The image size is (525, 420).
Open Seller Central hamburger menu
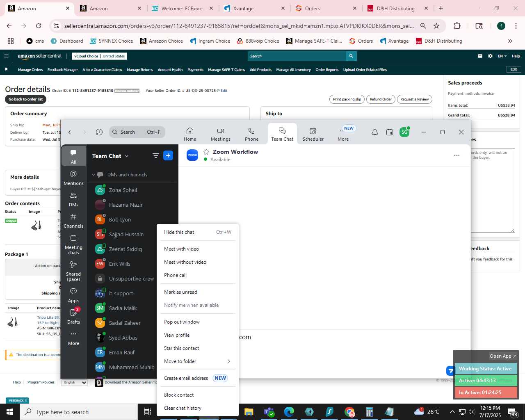click(6, 56)
